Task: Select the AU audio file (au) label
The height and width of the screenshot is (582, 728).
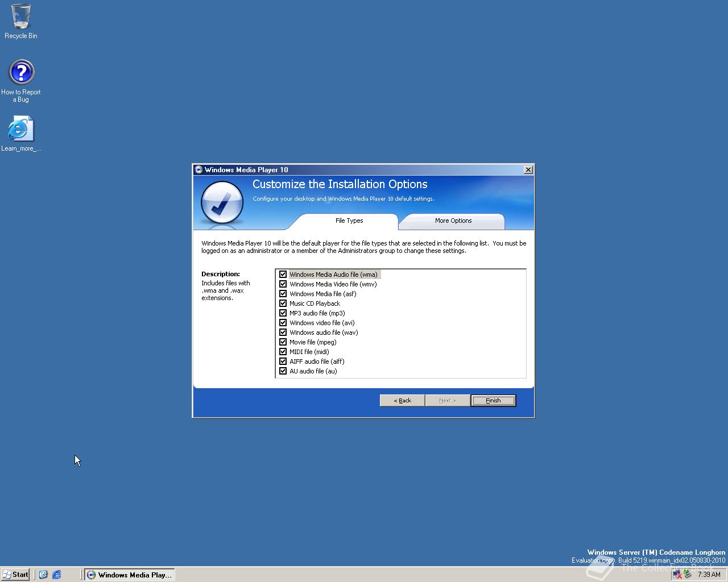Action: pos(313,371)
